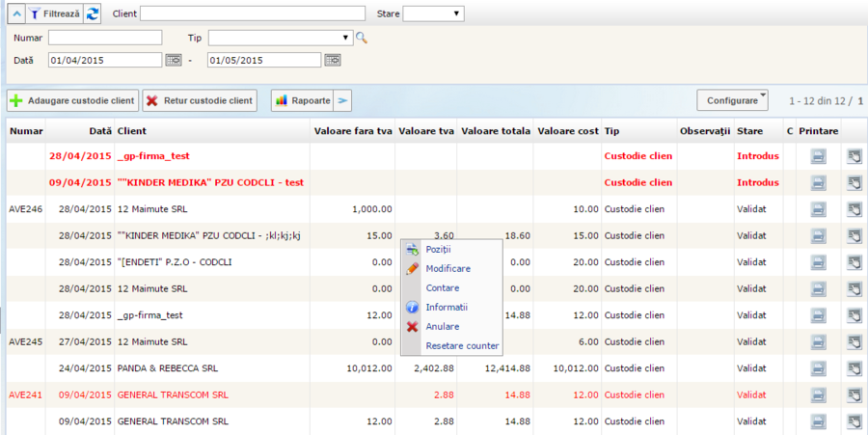868x435 pixels.
Task: Click the action icon for the [ENDETI] P.Z.O row
Action: [x=854, y=261]
